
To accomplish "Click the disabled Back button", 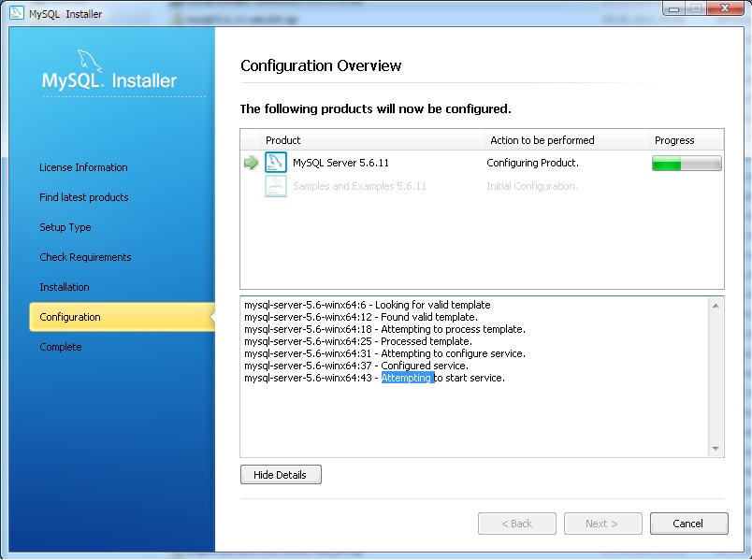I will click(517, 524).
